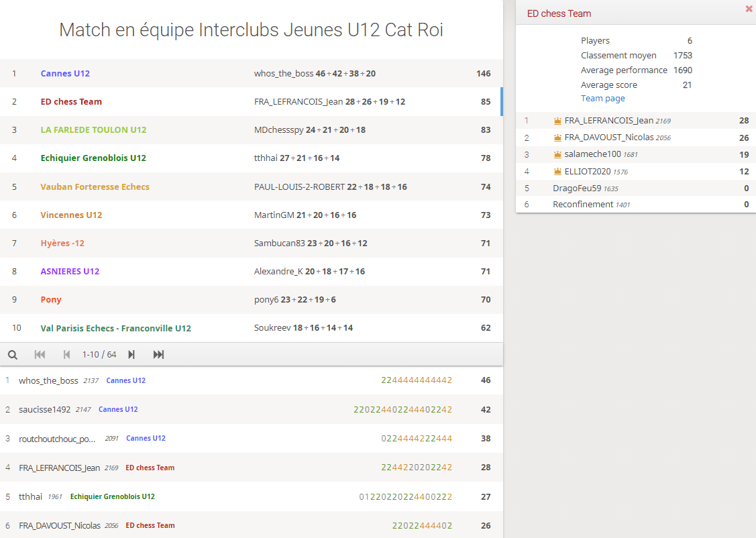This screenshot has width=756, height=538.
Task: Open the Team page link
Action: (x=602, y=99)
